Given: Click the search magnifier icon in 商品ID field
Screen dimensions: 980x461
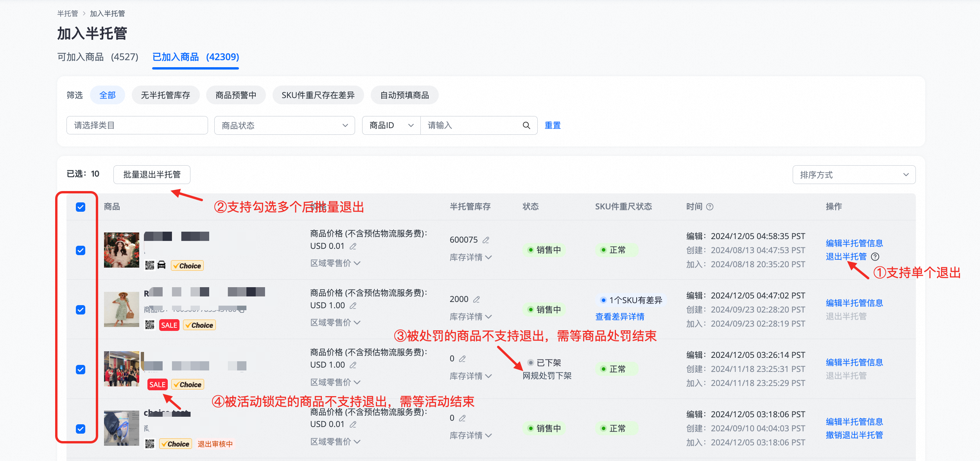Looking at the screenshot, I should (x=526, y=125).
